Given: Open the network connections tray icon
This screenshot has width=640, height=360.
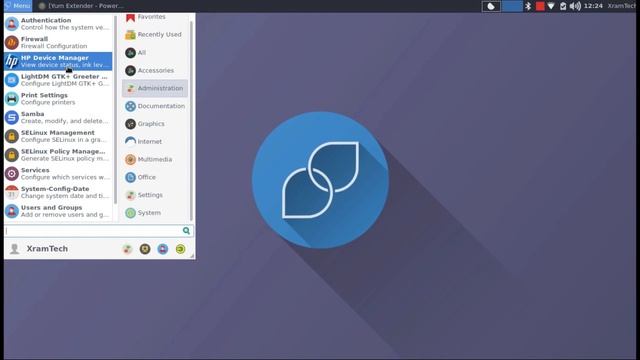Looking at the screenshot, I should click(551, 6).
